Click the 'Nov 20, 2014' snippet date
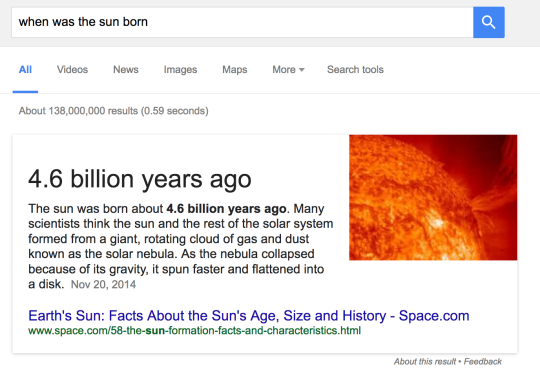Viewport: 540px width, 370px height. tap(103, 285)
